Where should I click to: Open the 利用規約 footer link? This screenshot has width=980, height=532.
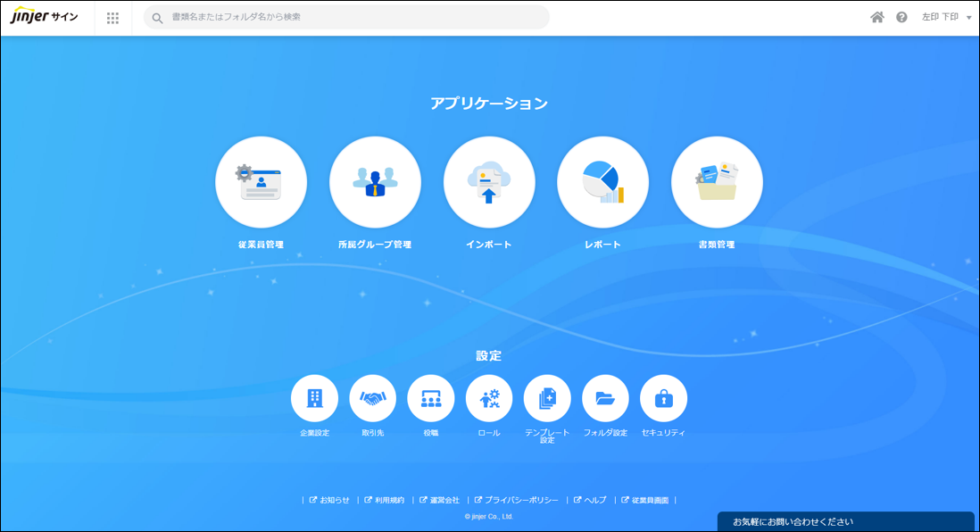click(x=385, y=500)
